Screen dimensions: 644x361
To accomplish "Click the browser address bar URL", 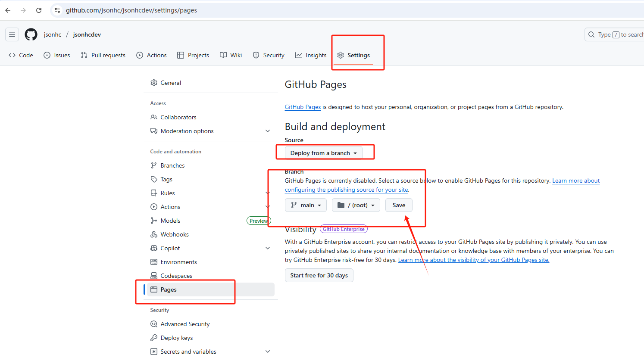I will tap(131, 10).
